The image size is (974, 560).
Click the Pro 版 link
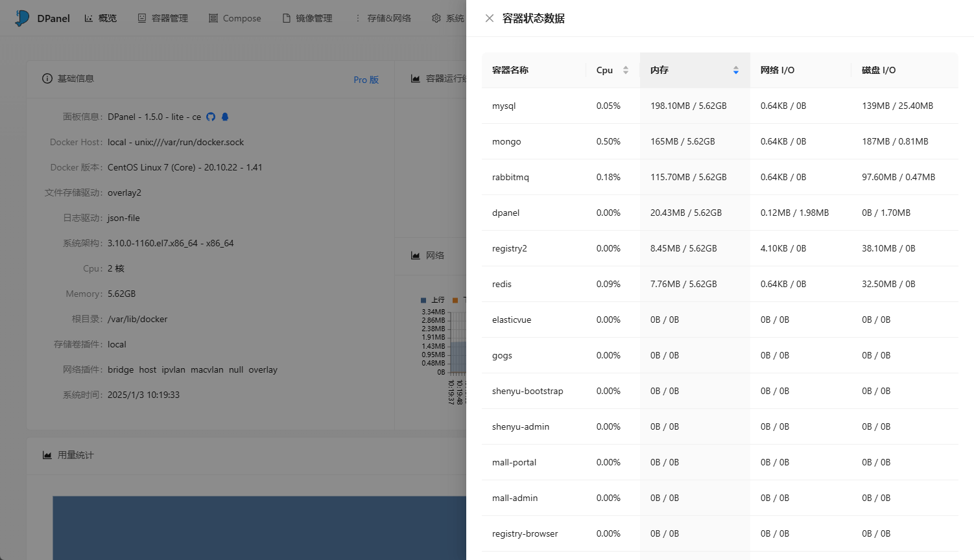pyautogui.click(x=366, y=80)
